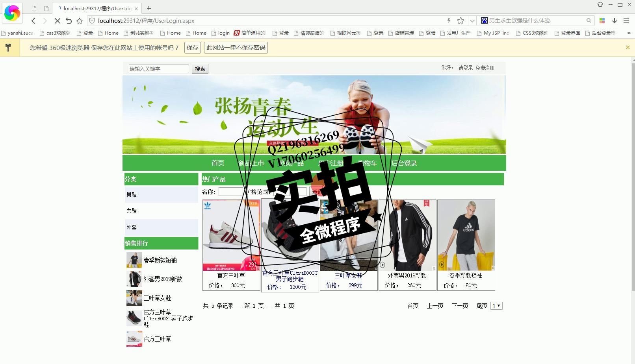
Task: Click the vertical page scrollbar
Action: 633,177
